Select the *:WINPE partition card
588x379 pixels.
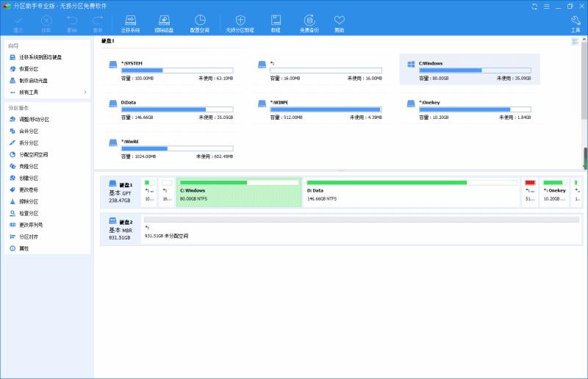[320, 109]
